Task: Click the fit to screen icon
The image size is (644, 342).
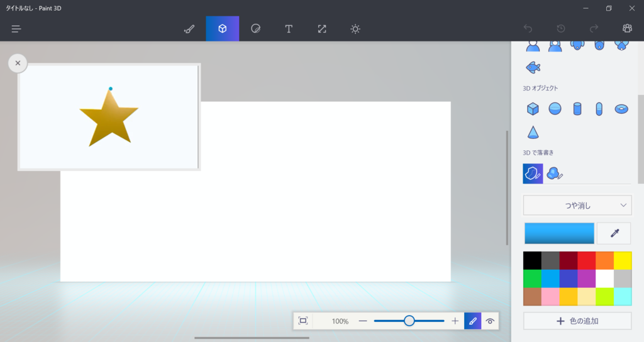Action: pyautogui.click(x=303, y=321)
